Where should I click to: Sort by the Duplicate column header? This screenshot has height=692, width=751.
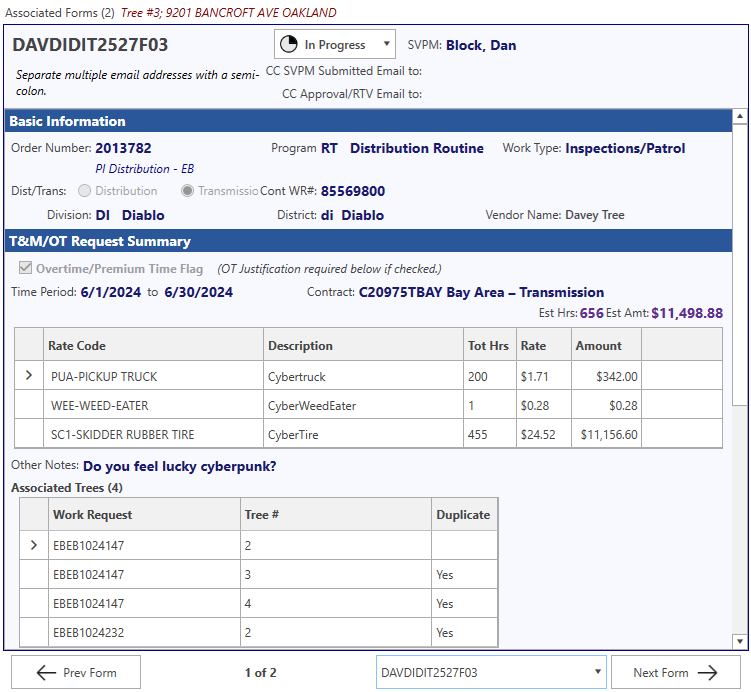point(463,515)
